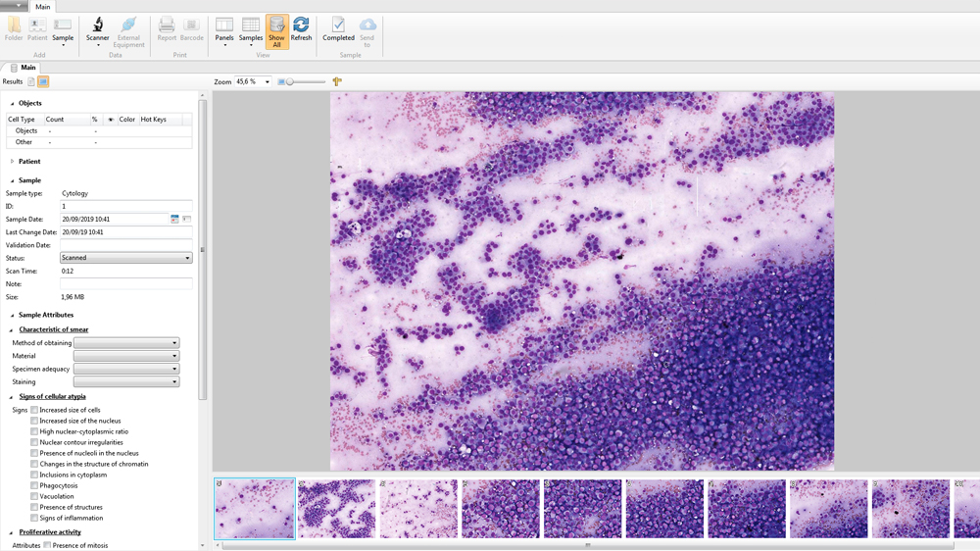Click the Proliferative activity heading
The height and width of the screenshot is (551, 980).
click(50, 532)
